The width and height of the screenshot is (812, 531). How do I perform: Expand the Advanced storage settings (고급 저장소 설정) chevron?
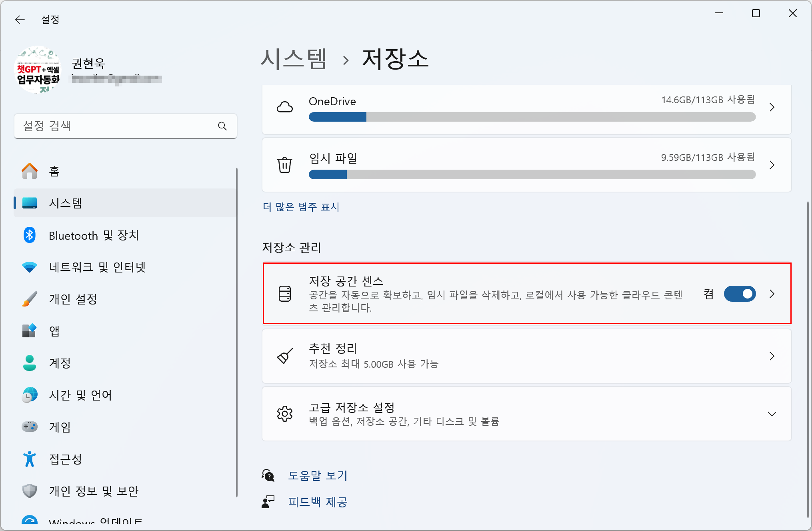[772, 414]
